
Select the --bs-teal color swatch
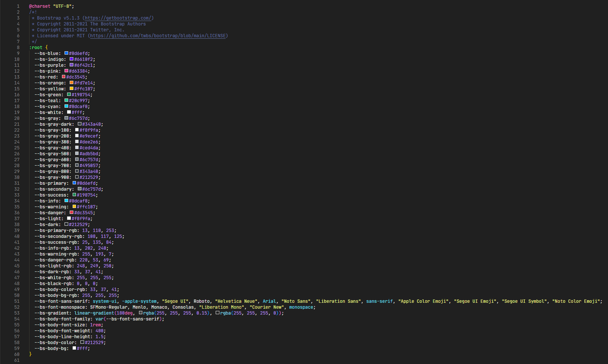(x=66, y=100)
